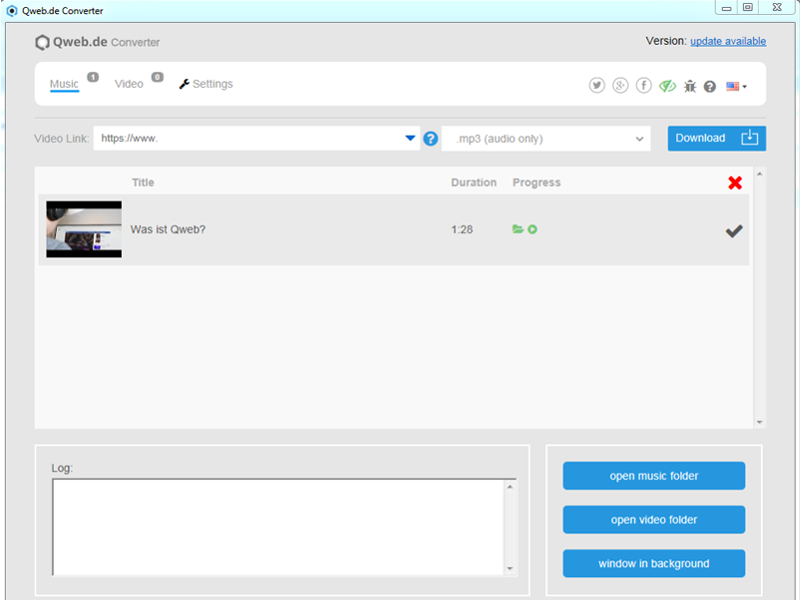Click the 'update available' link
The image size is (800, 600).
click(728, 41)
